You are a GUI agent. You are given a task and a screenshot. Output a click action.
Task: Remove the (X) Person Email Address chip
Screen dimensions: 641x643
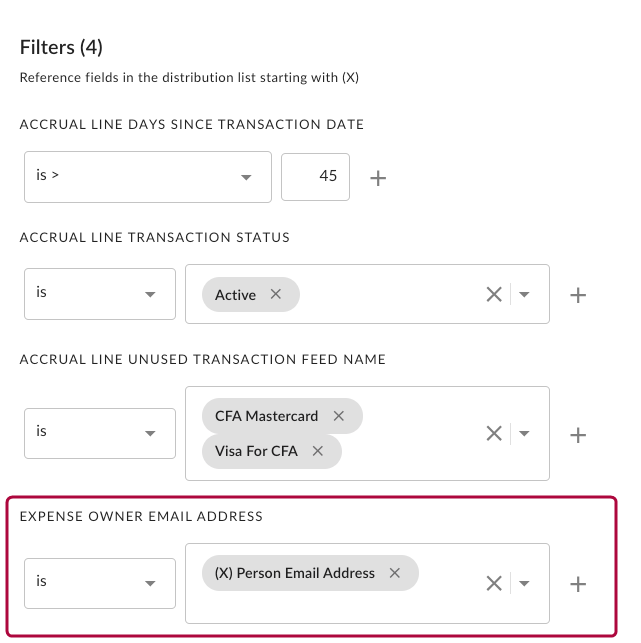pos(395,573)
